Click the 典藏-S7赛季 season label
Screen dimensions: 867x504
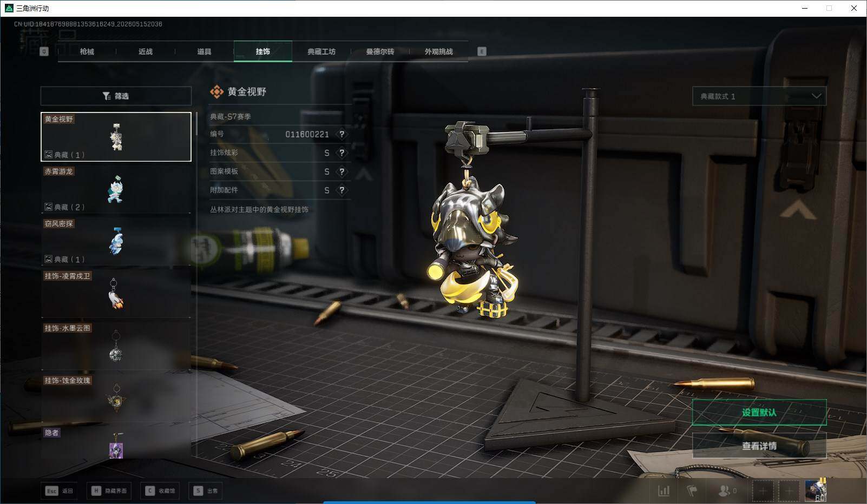tap(231, 116)
